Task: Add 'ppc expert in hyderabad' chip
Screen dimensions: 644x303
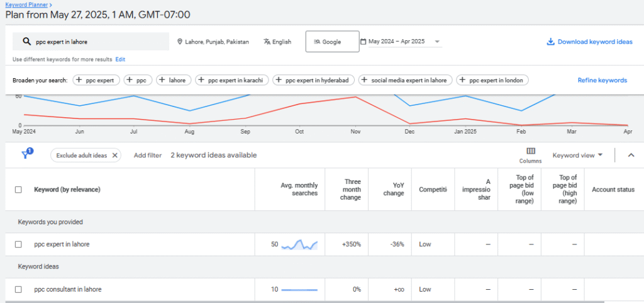Action: [314, 80]
